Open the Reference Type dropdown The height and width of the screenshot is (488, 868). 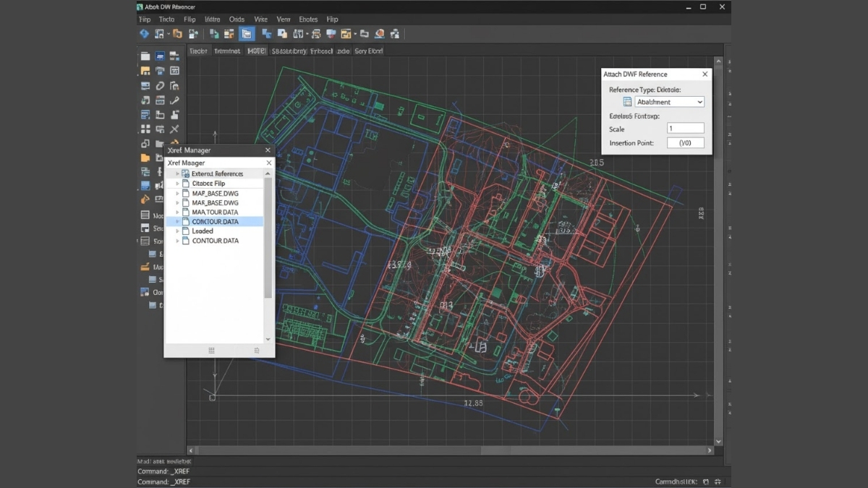pos(669,102)
